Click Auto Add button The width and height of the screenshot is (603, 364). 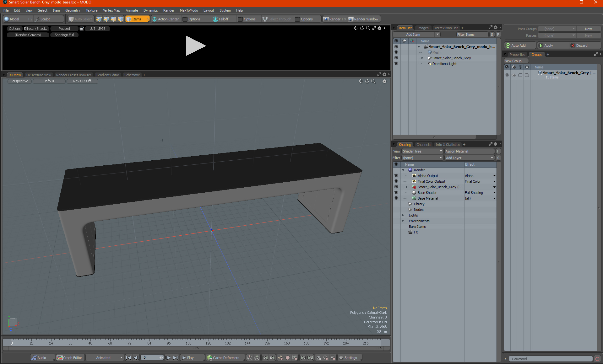520,45
